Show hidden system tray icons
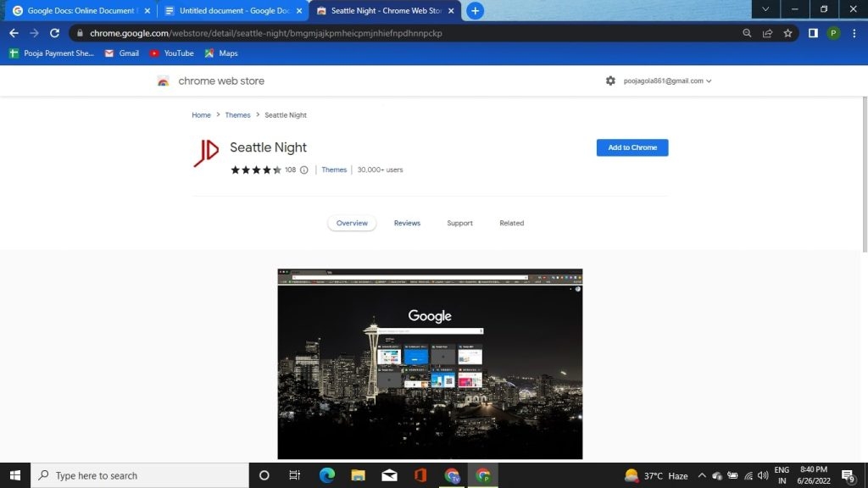Viewport: 868px width, 488px height. tap(702, 476)
